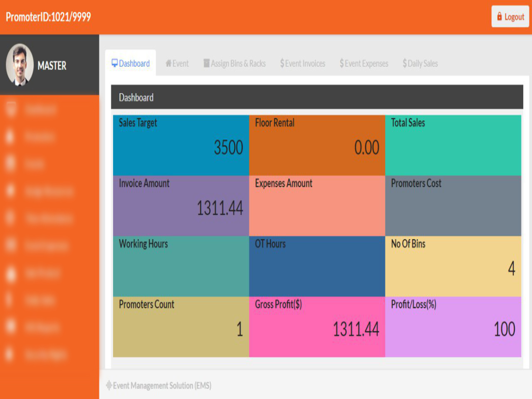This screenshot has height=399, width=532.
Task: Click the MASTER profile avatar photo
Action: 20,65
